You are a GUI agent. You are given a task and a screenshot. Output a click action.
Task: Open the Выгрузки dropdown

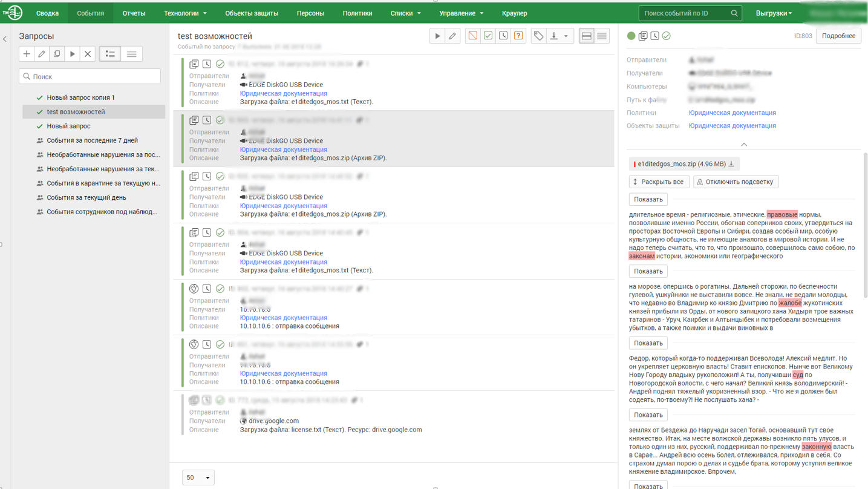(x=774, y=13)
